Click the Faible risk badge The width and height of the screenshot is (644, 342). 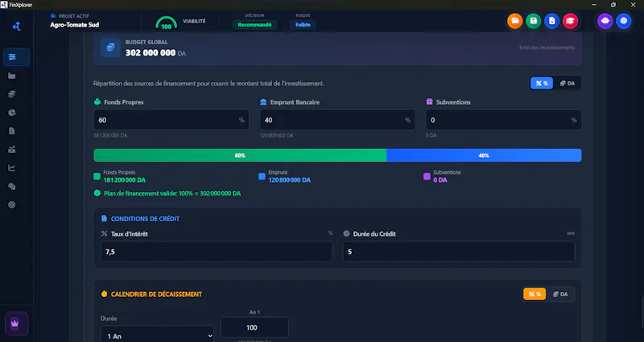[x=303, y=25]
